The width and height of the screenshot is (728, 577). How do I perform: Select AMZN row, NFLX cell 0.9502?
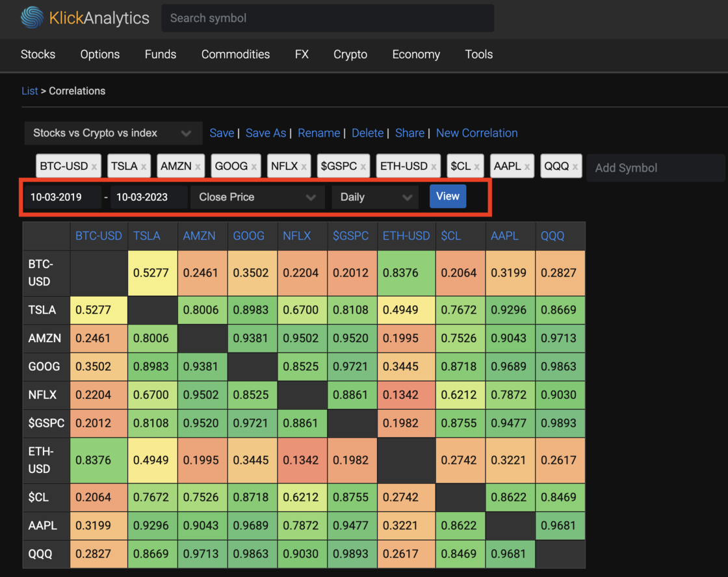coord(302,338)
